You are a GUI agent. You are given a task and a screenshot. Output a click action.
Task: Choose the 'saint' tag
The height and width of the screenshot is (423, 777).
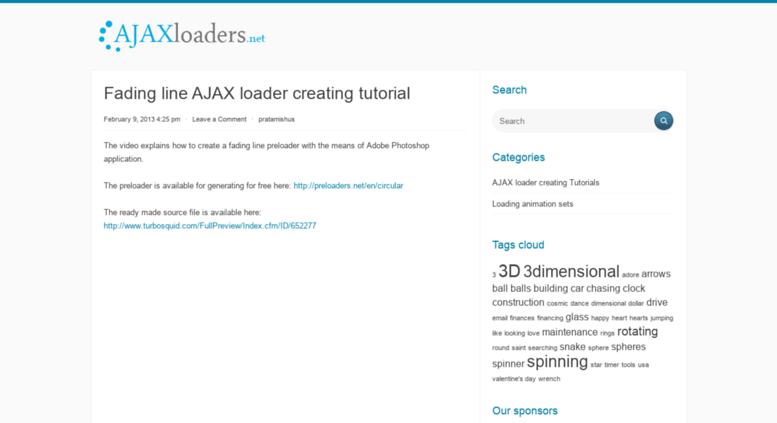(518, 348)
